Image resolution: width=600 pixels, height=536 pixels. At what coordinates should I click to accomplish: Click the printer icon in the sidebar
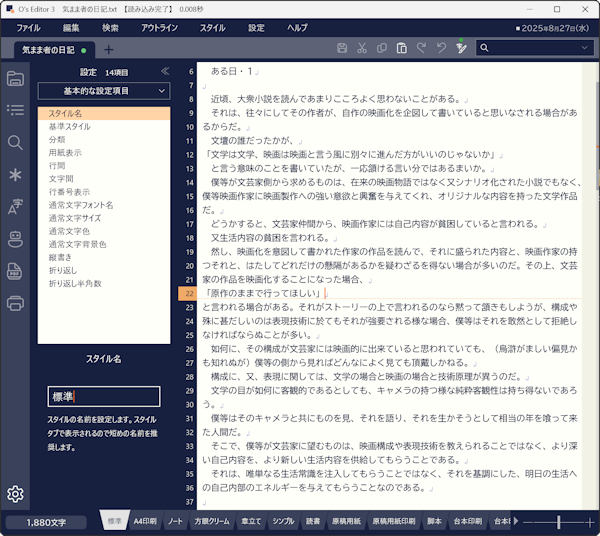pos(15,303)
